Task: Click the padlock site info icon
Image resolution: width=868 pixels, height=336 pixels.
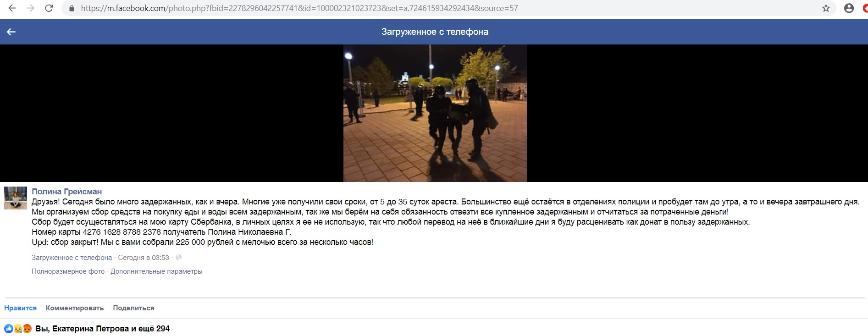Action: tap(71, 8)
